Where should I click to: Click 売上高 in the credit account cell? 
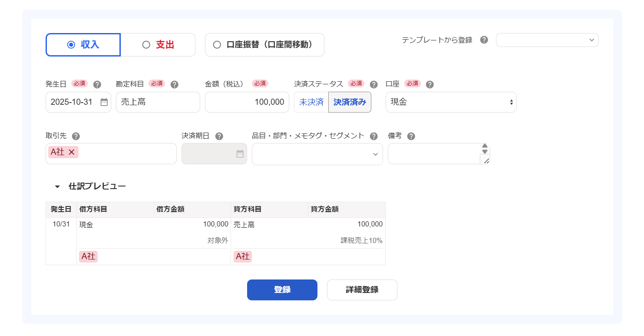point(244,225)
